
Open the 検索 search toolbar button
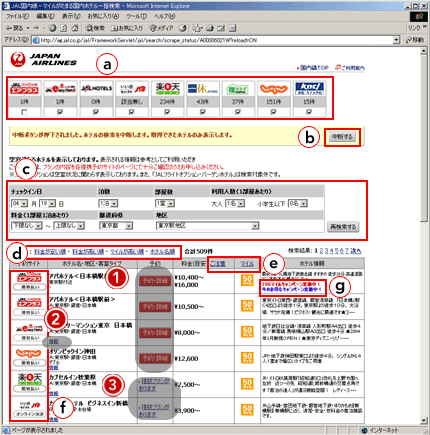(95, 28)
